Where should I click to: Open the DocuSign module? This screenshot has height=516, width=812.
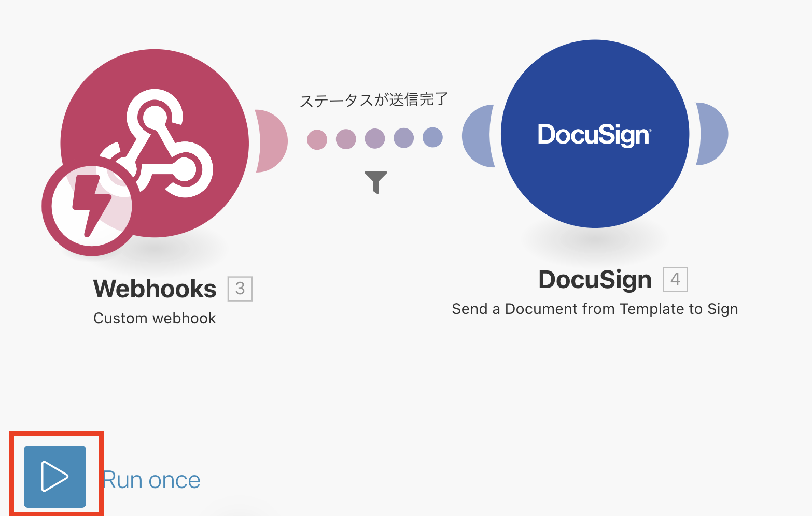pyautogui.click(x=595, y=134)
